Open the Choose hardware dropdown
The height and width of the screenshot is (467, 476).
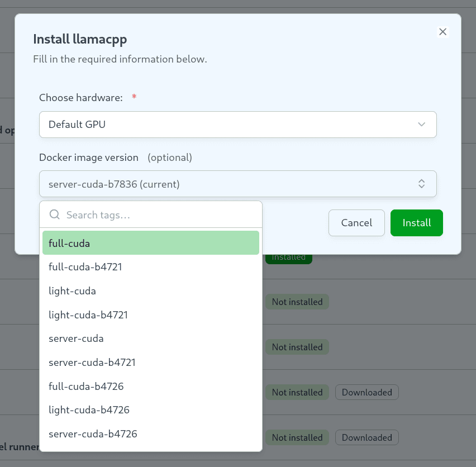click(237, 125)
